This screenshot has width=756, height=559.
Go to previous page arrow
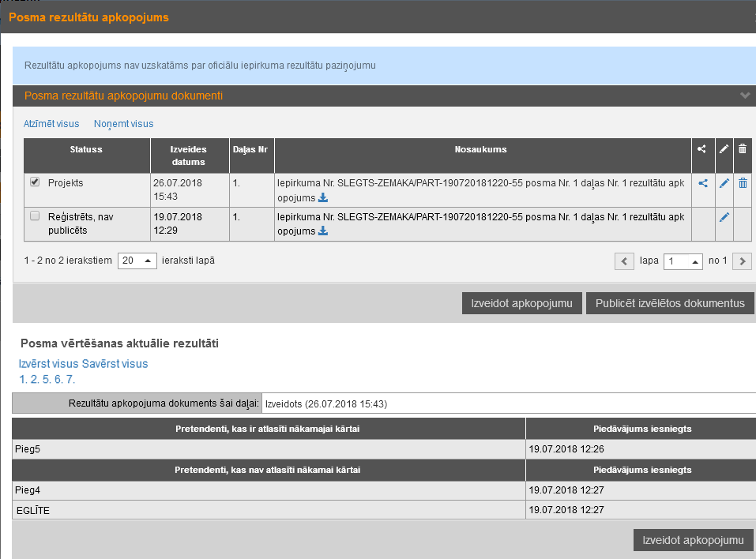click(624, 261)
